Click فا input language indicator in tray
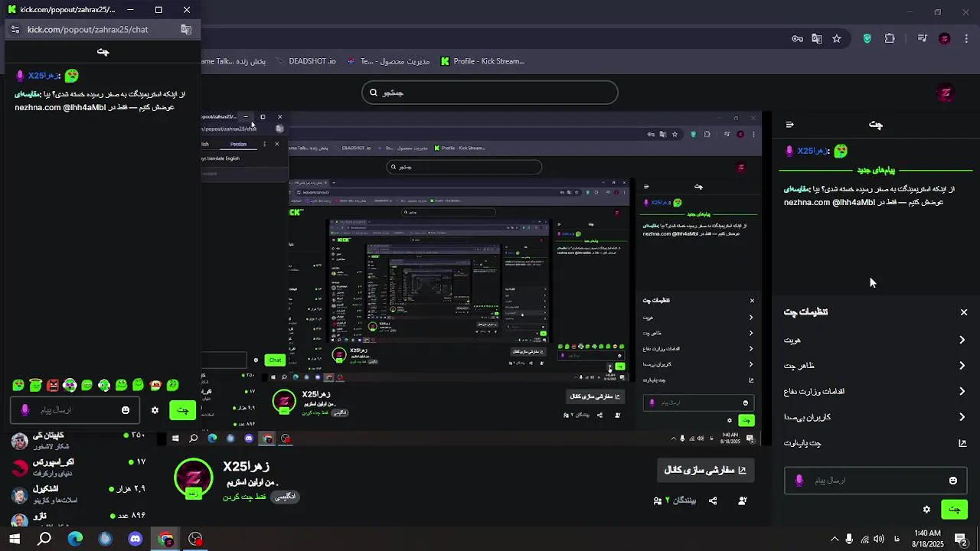Image resolution: width=980 pixels, height=551 pixels. tap(897, 539)
